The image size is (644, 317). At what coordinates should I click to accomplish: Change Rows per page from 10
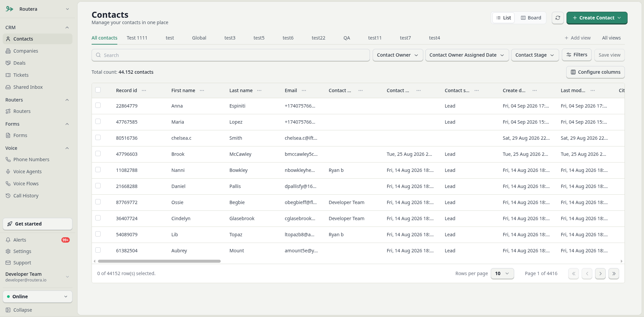click(x=502, y=273)
